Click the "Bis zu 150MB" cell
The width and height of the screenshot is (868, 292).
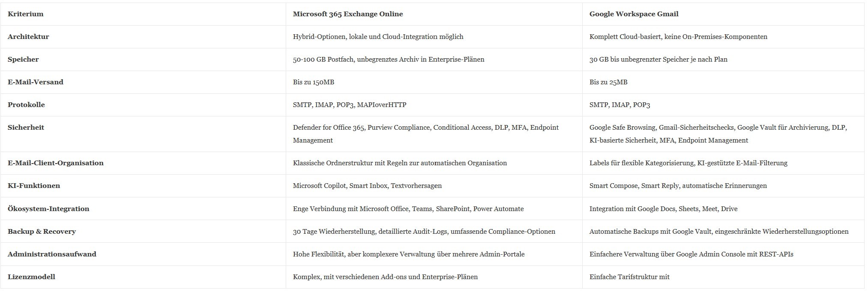[314, 82]
